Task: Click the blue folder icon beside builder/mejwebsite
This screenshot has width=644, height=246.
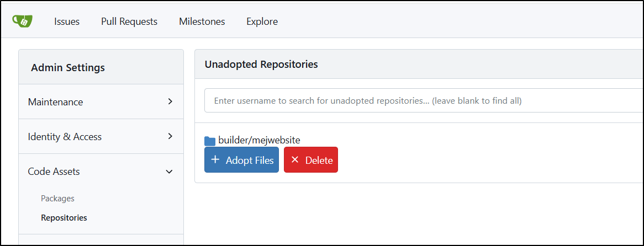Action: click(x=210, y=141)
